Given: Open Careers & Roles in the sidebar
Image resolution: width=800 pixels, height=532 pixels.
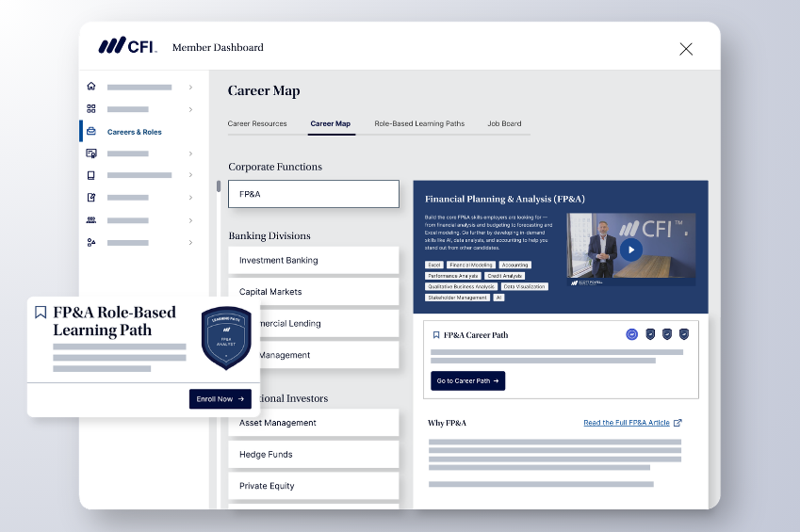Looking at the screenshot, I should tap(134, 132).
